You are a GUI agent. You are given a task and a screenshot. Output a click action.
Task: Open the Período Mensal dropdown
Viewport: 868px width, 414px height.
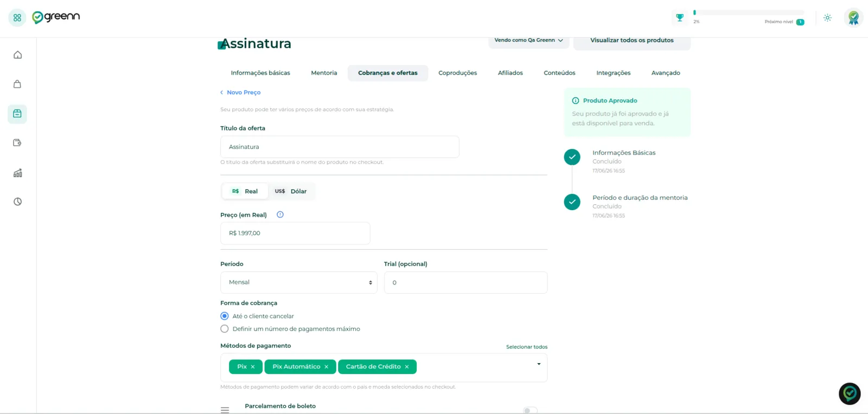point(299,282)
